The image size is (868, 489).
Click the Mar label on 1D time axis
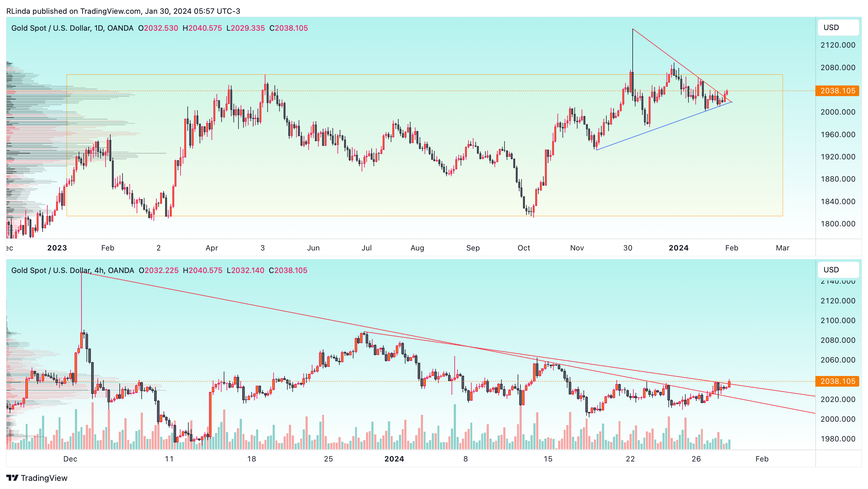pyautogui.click(x=782, y=248)
